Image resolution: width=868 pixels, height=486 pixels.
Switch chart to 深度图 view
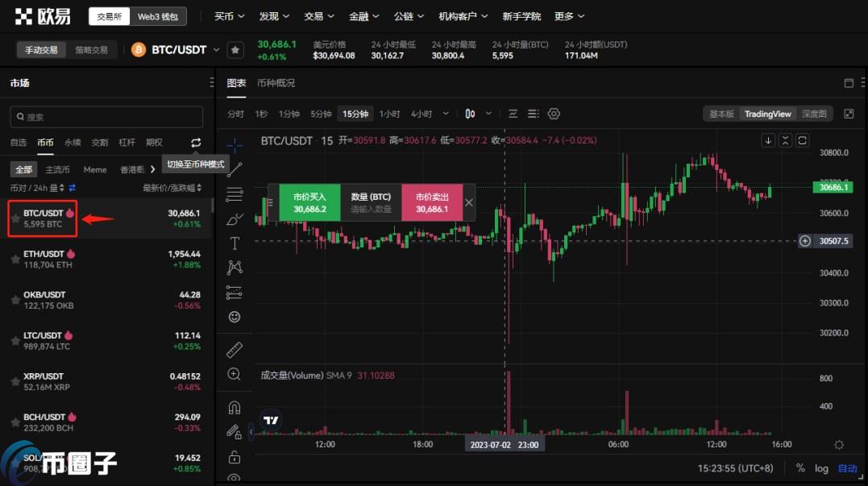pos(814,114)
